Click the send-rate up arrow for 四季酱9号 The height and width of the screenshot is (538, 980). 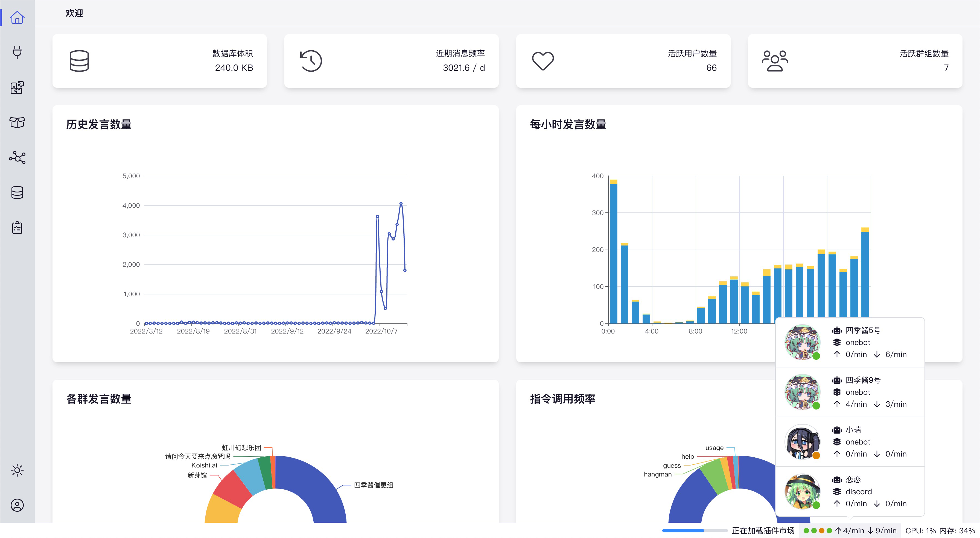[x=837, y=404]
